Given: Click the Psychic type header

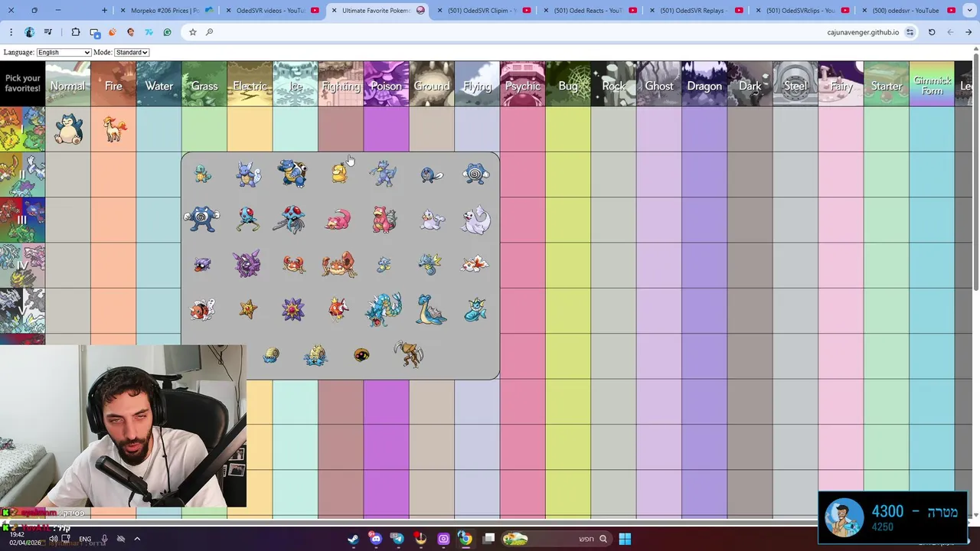Looking at the screenshot, I should (523, 85).
